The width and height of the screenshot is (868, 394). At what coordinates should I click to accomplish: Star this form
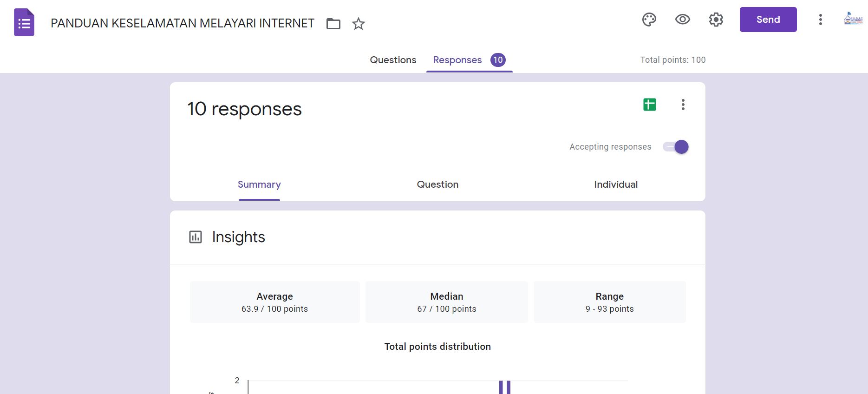[358, 24]
